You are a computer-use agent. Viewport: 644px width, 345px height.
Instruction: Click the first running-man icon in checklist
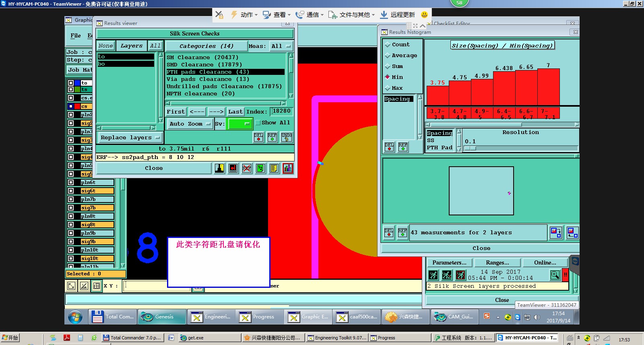433,275
